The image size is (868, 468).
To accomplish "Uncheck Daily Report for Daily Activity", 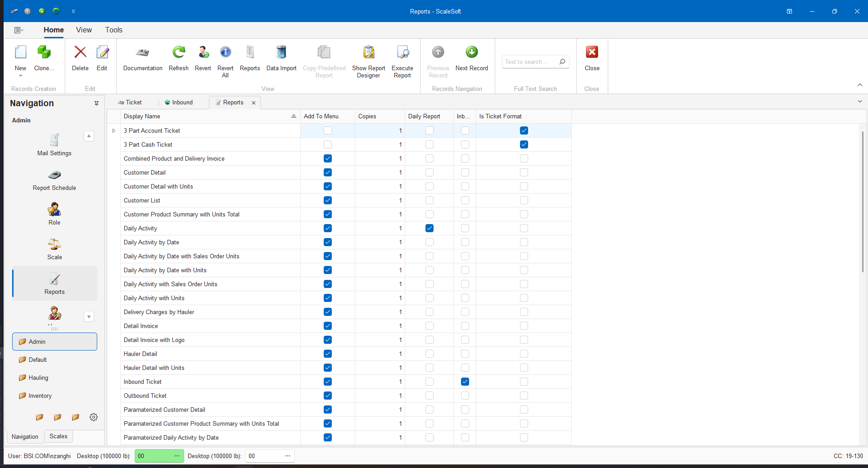I will 429,228.
